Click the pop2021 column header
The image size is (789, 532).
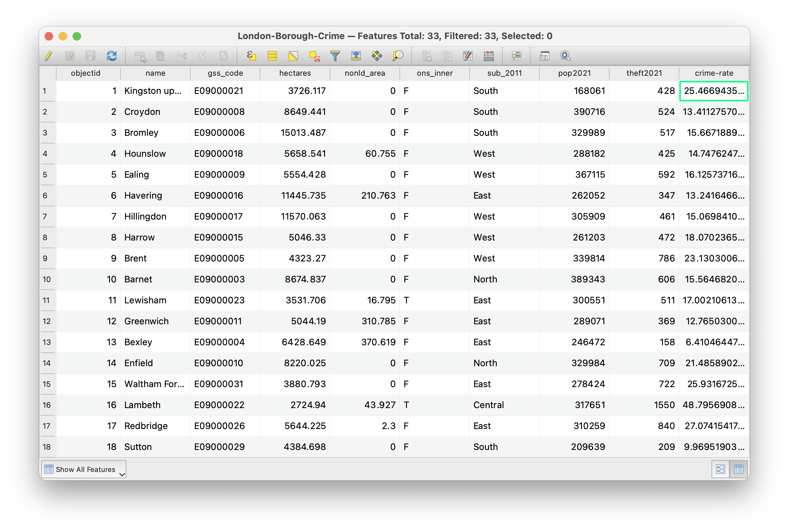coord(574,73)
